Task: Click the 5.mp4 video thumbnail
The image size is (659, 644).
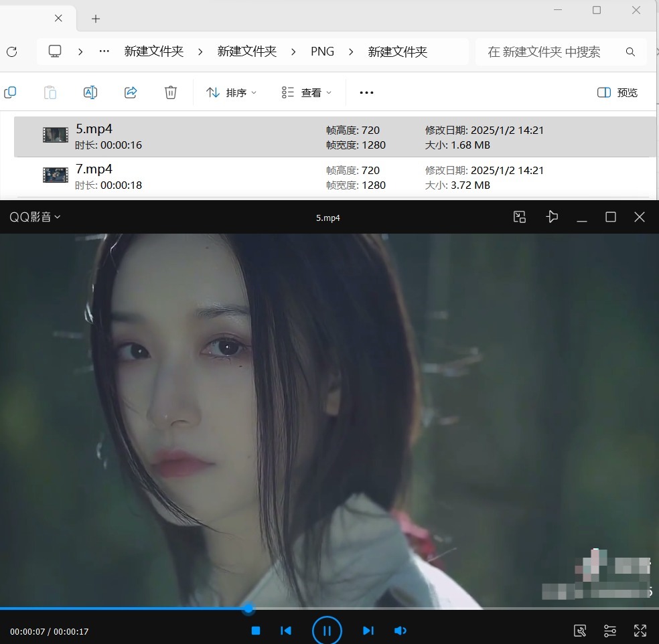Action: click(56, 135)
